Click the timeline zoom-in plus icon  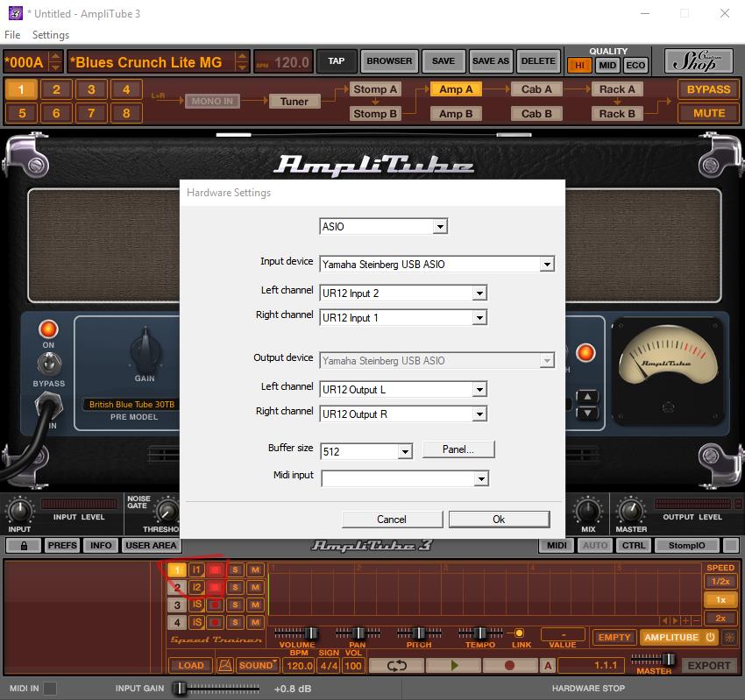click(685, 620)
